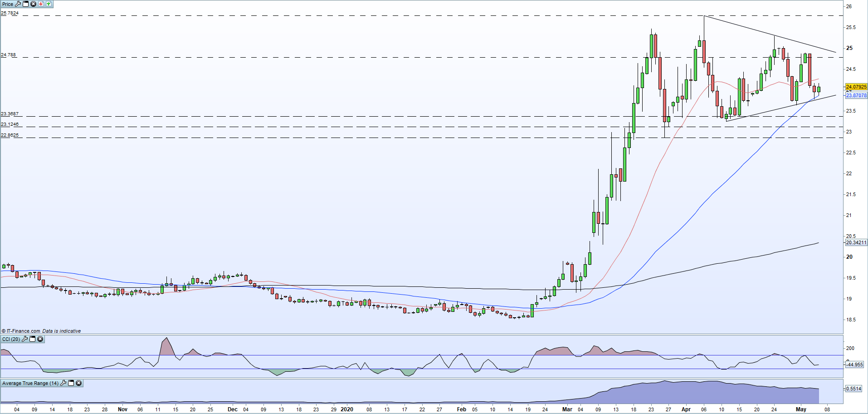Select Average True Range (14) label
The image size is (868, 414).
coord(30,383)
